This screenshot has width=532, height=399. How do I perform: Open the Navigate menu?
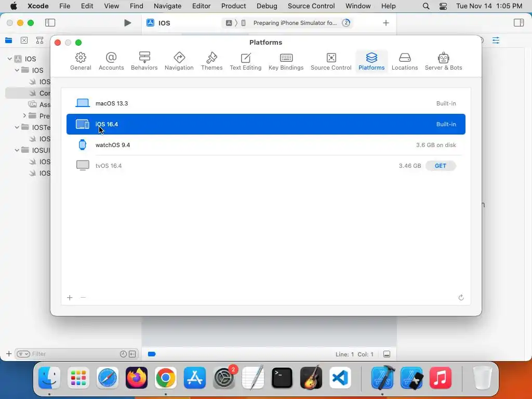(168, 6)
